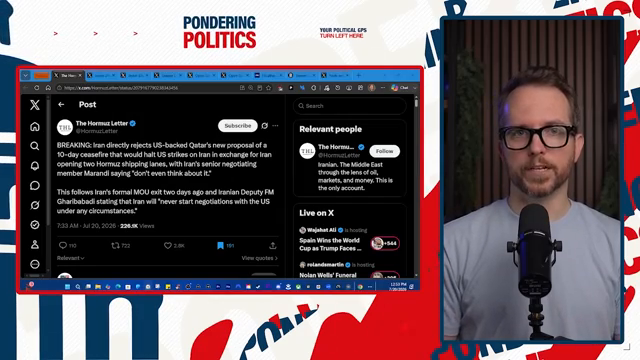Like the post showing 2.8K likes
This screenshot has height=360, width=640.
[x=174, y=245]
